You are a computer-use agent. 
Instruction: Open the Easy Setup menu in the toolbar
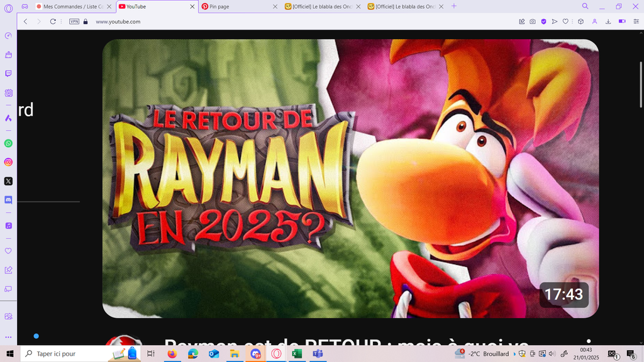tap(636, 21)
